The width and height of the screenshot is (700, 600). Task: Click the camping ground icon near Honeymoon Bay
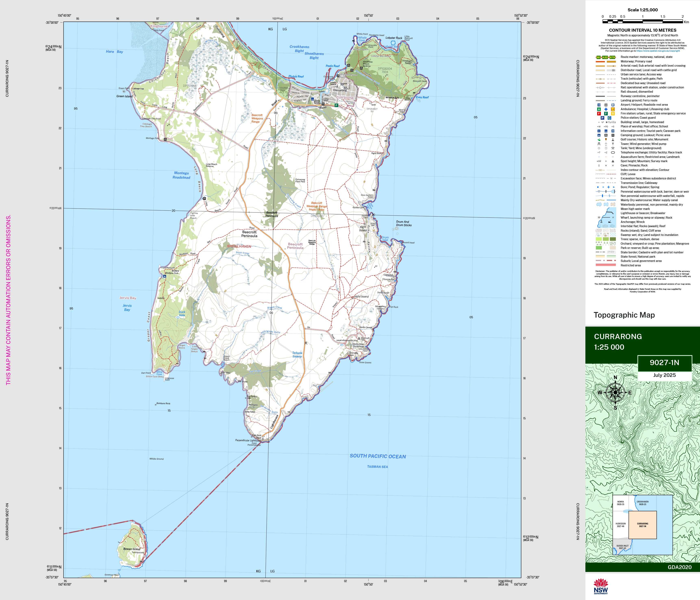pos(165,276)
